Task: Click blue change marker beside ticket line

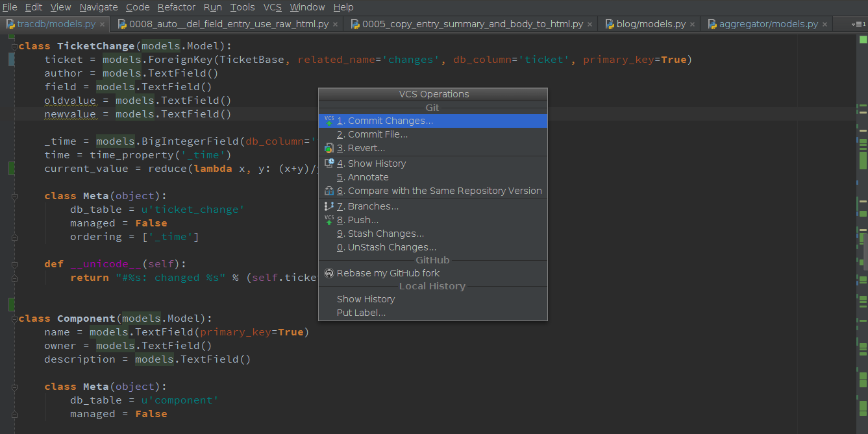Action: tap(11, 60)
